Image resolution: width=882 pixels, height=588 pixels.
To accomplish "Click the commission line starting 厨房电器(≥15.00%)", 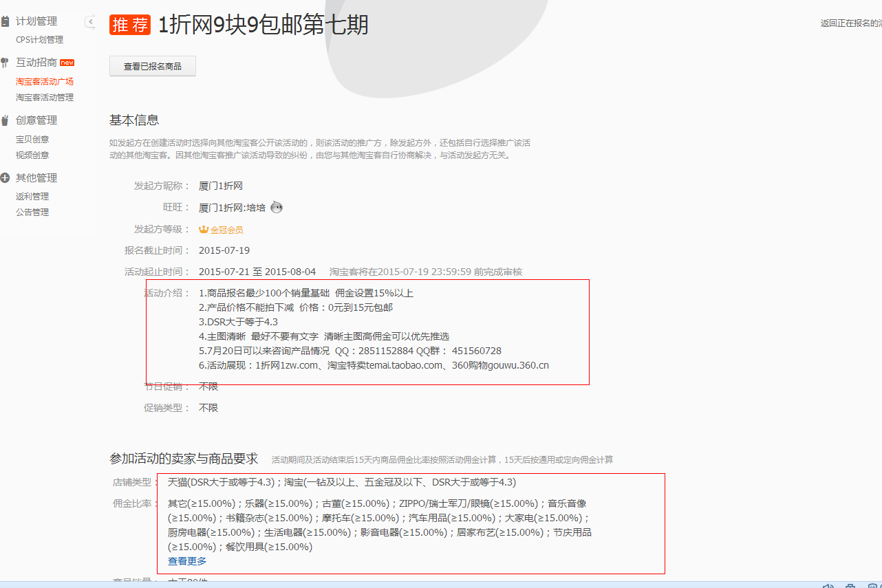I will [380, 532].
